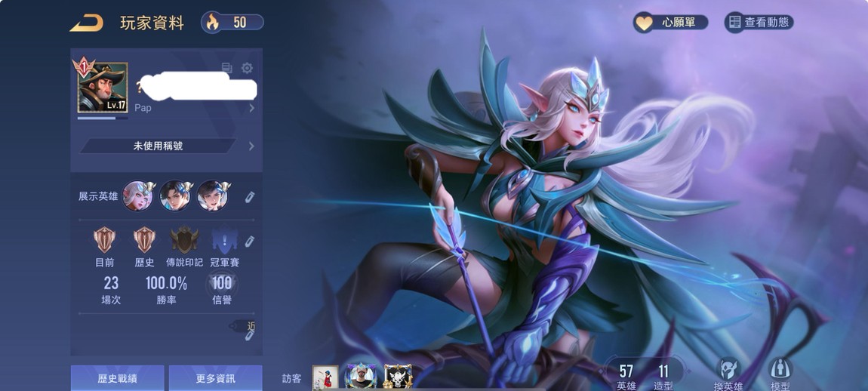View the 57 英雄 hero count
Screen dimensions: 868x391
click(626, 377)
